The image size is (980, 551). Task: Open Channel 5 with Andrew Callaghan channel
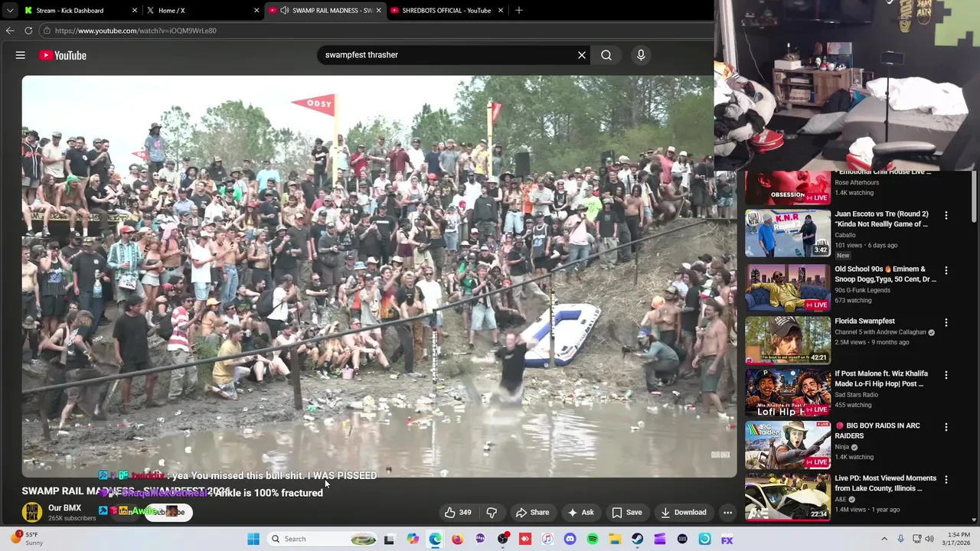[880, 332]
